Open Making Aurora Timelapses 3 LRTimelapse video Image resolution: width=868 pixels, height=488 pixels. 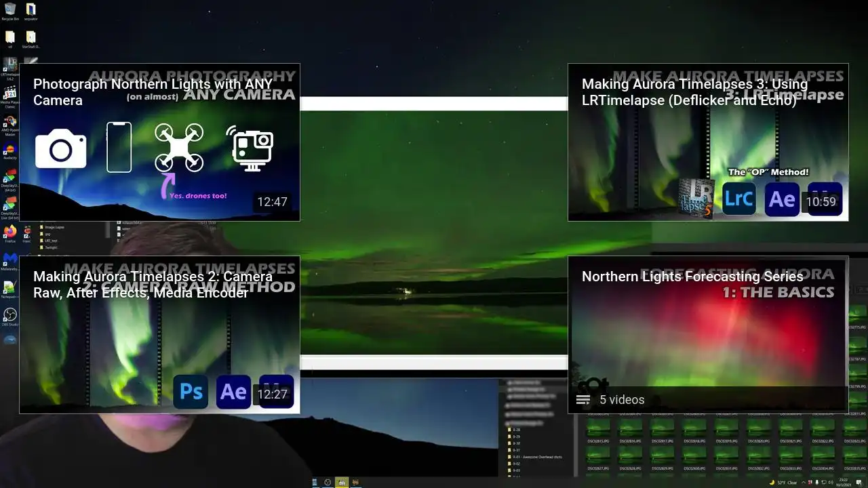708,142
